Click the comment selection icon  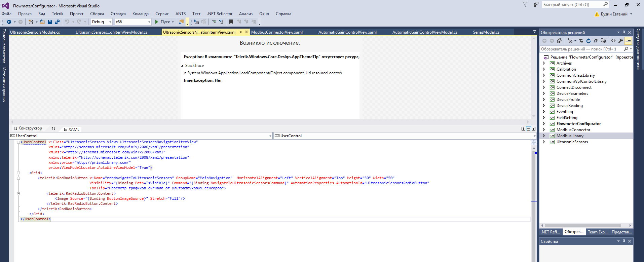tap(214, 22)
